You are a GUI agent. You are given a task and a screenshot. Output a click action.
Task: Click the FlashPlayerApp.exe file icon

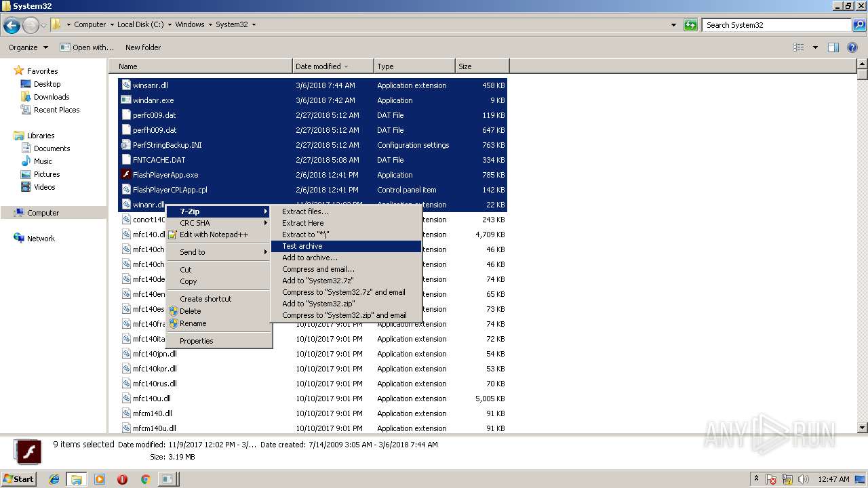pyautogui.click(x=125, y=175)
